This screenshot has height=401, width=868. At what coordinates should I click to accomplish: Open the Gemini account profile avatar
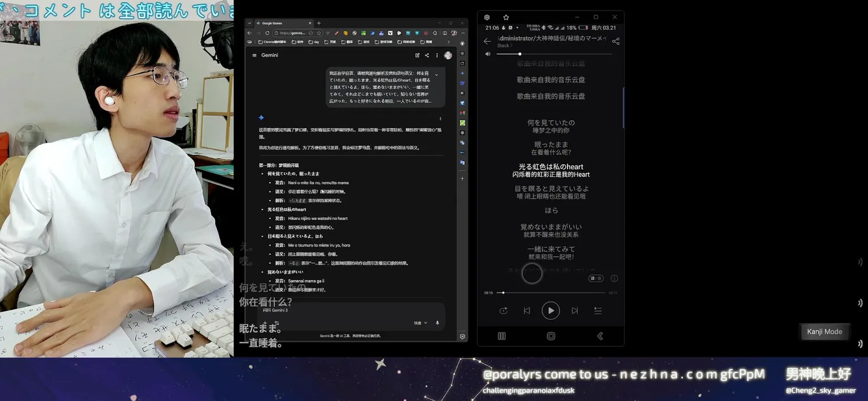[x=448, y=55]
